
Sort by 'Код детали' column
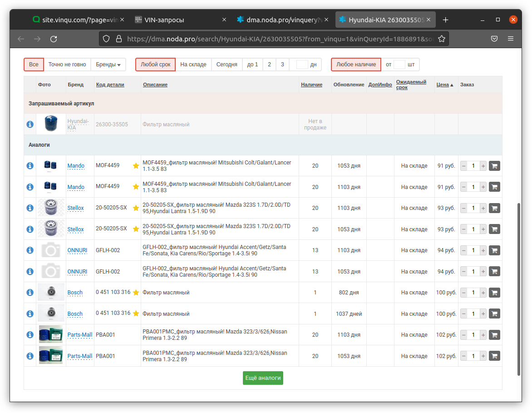pos(110,85)
